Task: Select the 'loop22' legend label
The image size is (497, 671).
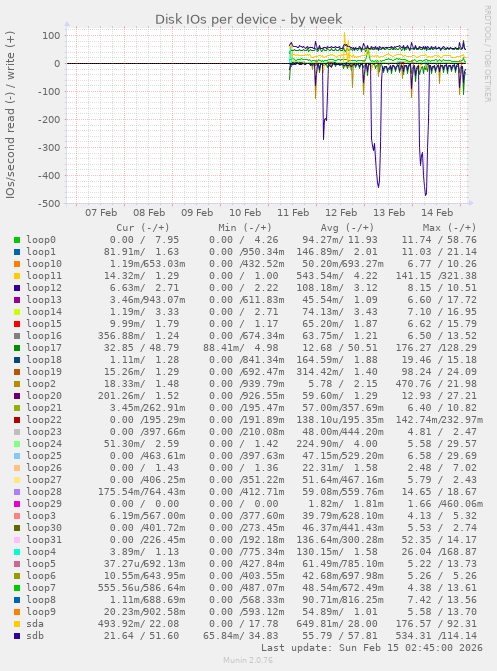Action: pos(44,419)
